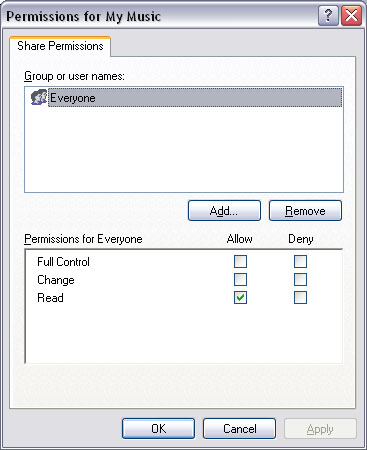This screenshot has height=450, width=367.
Task: Check Deny for Read permission
Action: click(300, 298)
